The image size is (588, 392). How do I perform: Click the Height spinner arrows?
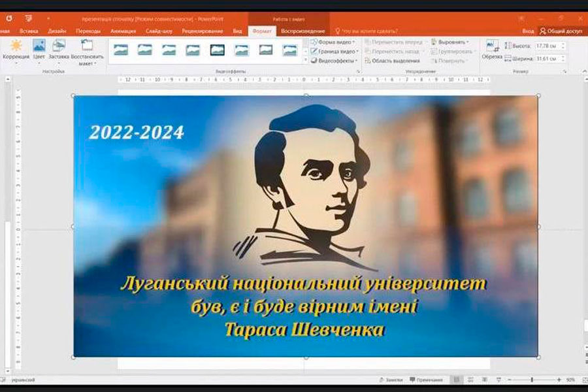(x=563, y=46)
